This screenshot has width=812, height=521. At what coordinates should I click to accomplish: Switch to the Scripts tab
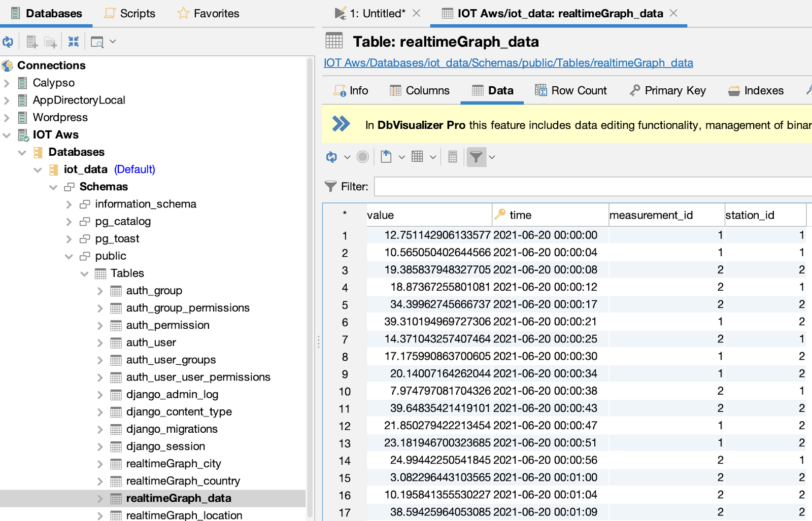coord(130,13)
